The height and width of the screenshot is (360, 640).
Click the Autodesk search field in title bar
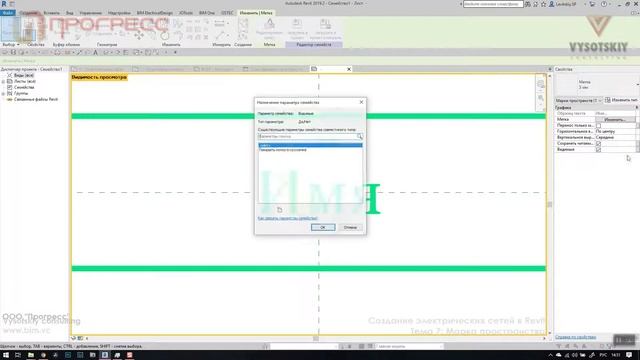click(493, 4)
